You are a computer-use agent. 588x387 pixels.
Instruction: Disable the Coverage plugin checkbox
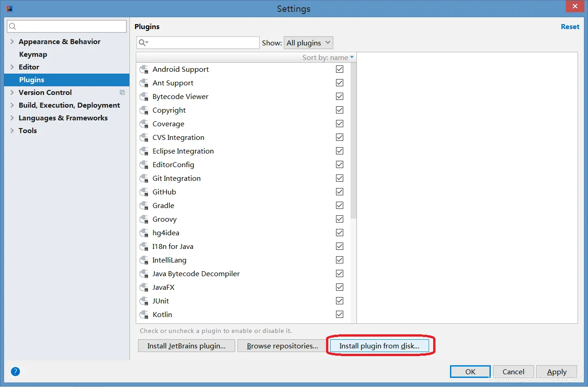[340, 124]
